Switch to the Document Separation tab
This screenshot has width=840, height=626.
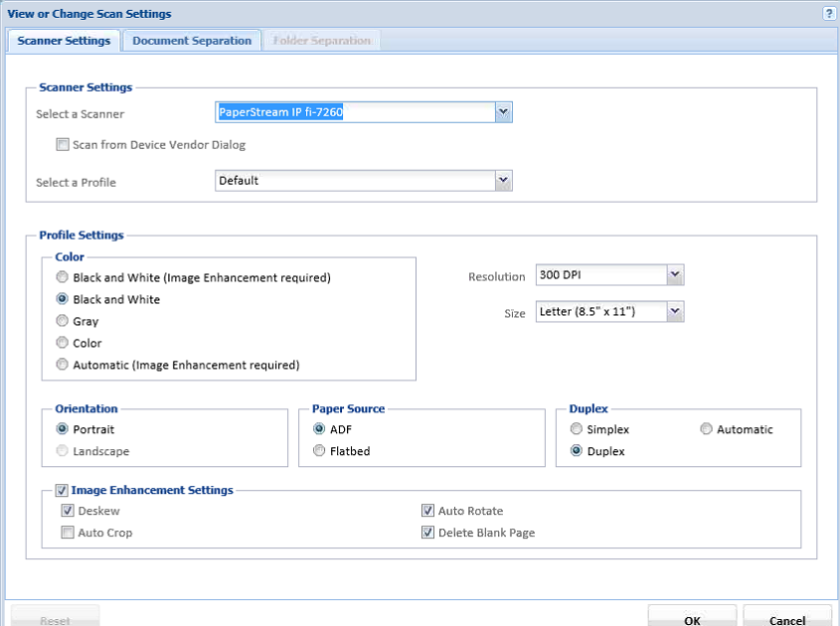pyautogui.click(x=192, y=41)
